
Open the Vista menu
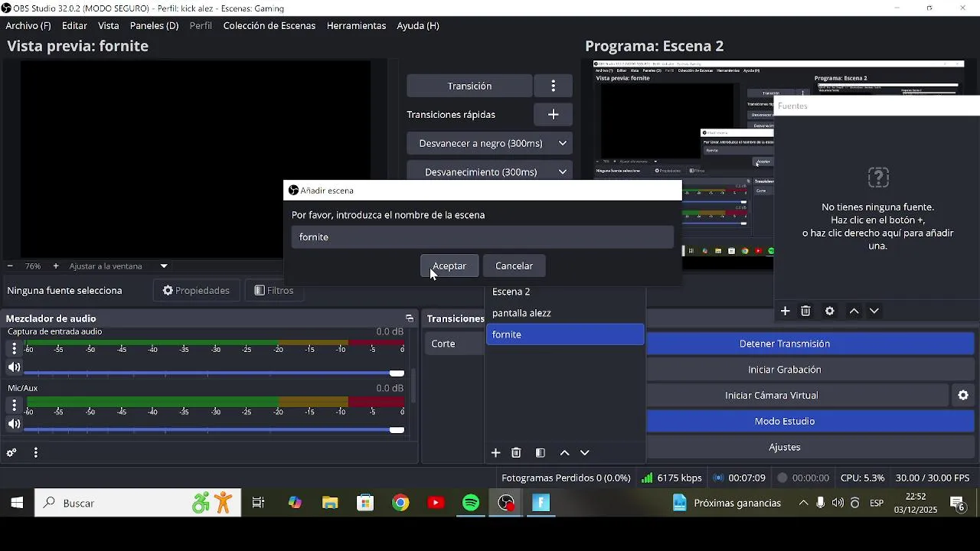[109, 25]
